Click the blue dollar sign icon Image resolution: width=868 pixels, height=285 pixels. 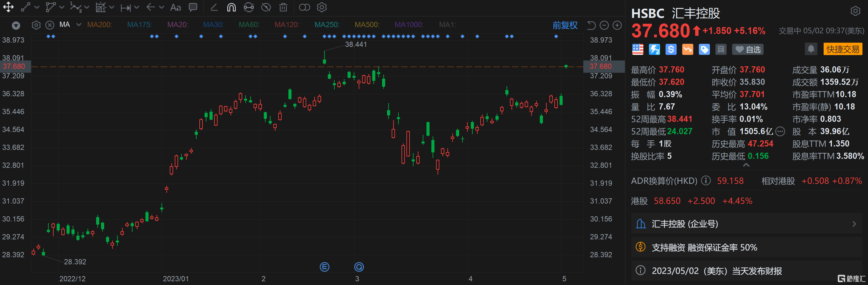point(671,49)
